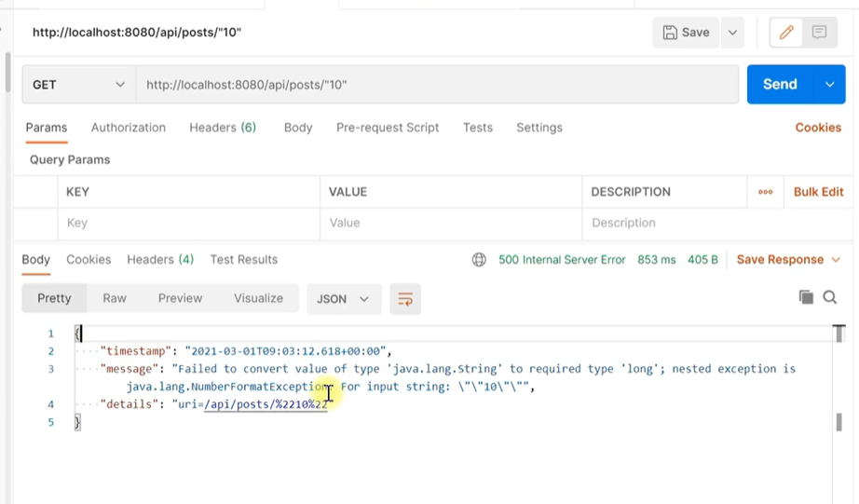Click the 405 B response size
The width and height of the screenshot is (859, 504).
click(x=702, y=260)
